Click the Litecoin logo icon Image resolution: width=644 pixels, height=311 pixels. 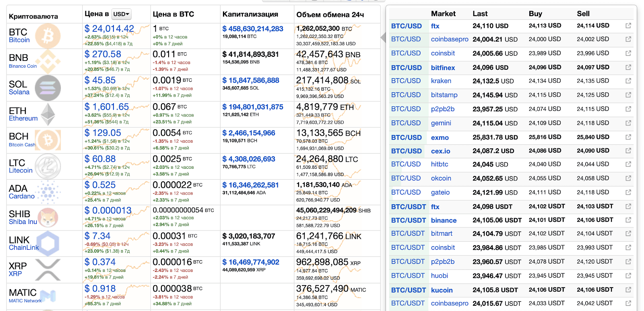[x=48, y=166]
